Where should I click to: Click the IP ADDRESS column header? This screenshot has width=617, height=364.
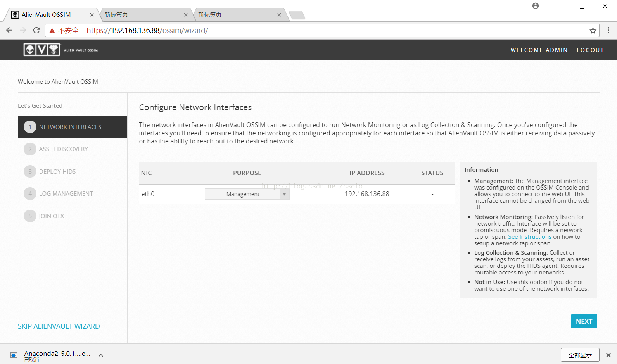(367, 173)
